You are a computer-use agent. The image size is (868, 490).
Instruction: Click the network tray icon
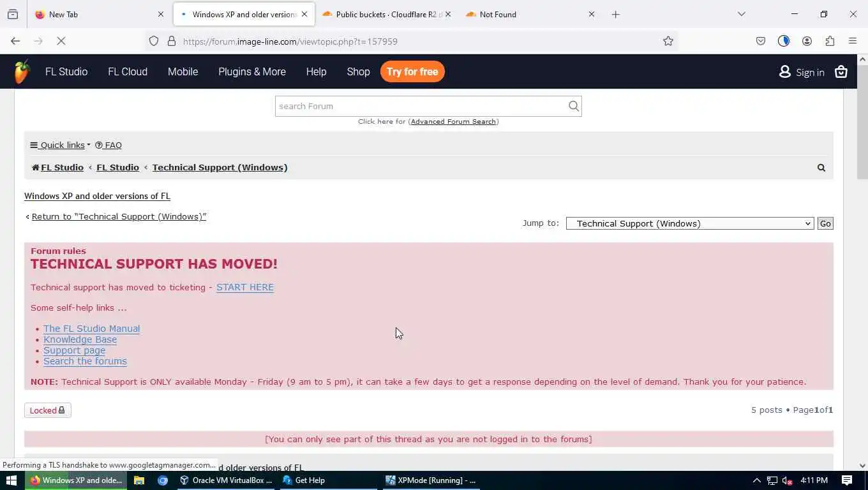point(772,480)
